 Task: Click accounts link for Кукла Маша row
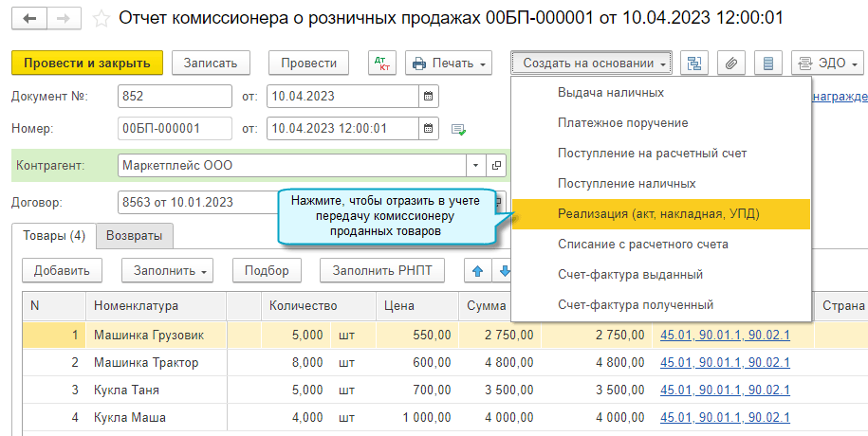(x=725, y=417)
